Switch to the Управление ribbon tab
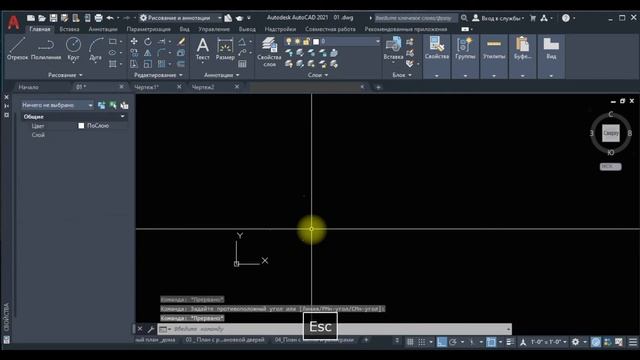The width and height of the screenshot is (640, 360). (x=214, y=29)
